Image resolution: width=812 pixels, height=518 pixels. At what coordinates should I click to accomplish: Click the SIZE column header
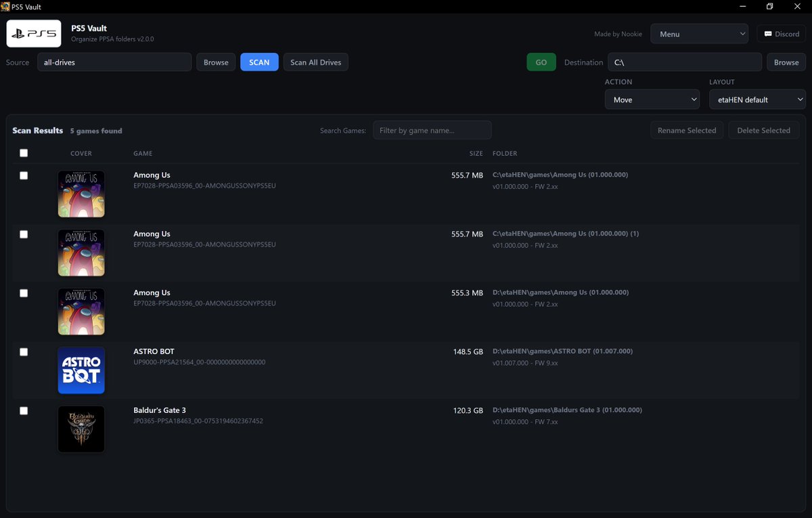pyautogui.click(x=476, y=154)
